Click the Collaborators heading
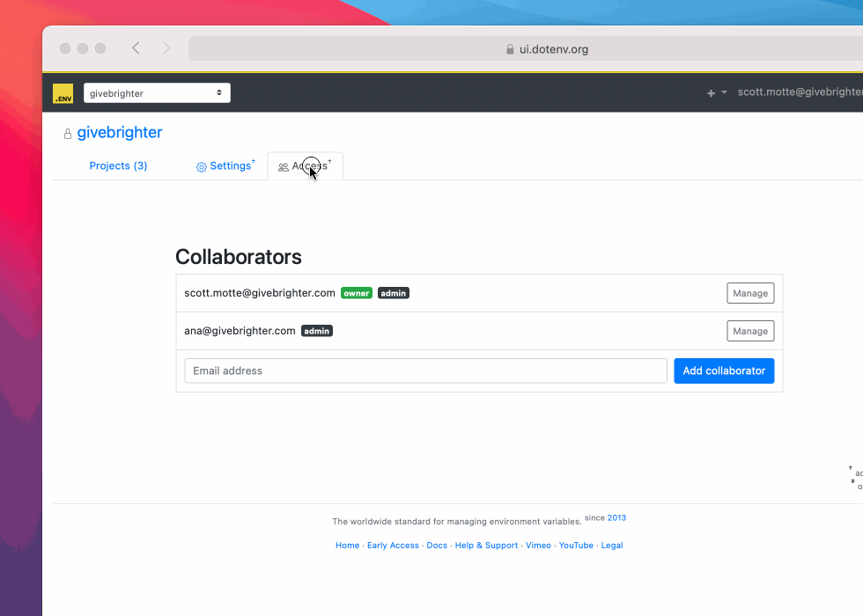The image size is (863, 616). [239, 257]
